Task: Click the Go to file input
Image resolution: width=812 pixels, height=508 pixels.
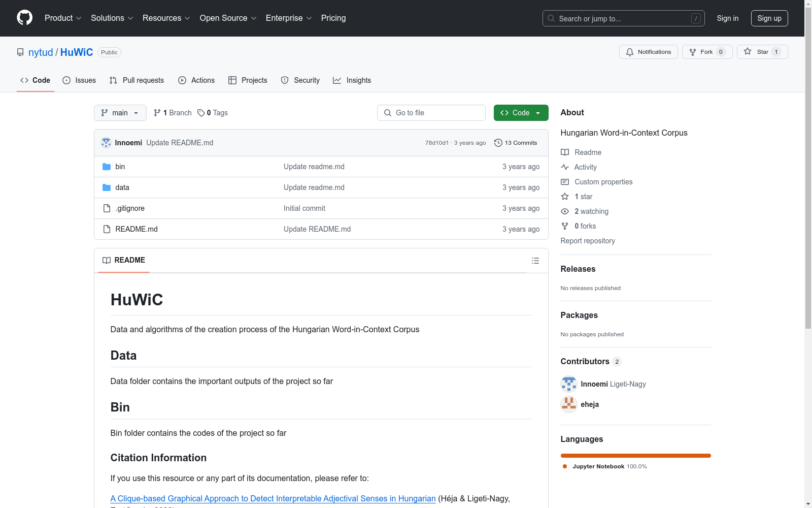Action: tap(431, 113)
